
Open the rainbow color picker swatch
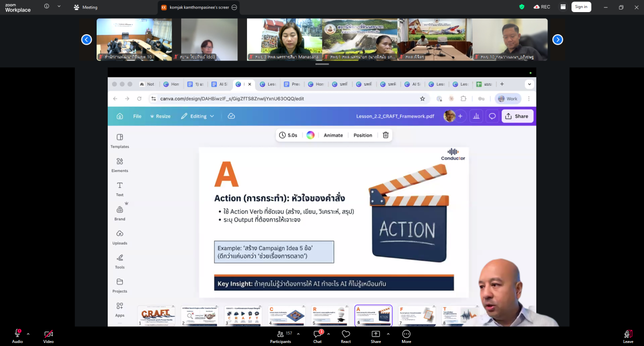pyautogui.click(x=310, y=135)
